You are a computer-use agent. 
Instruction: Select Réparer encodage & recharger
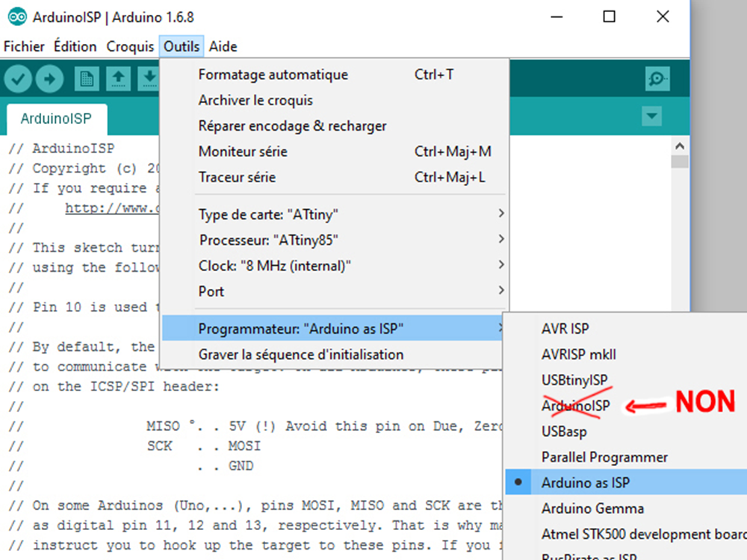click(335, 125)
